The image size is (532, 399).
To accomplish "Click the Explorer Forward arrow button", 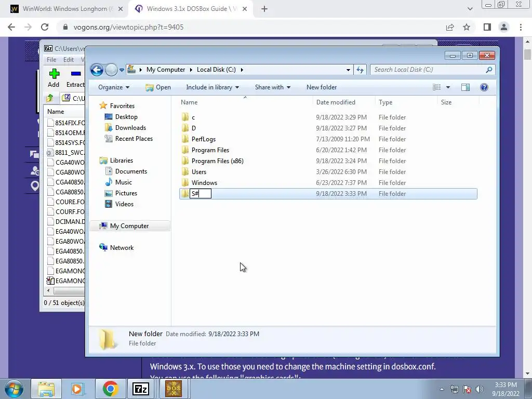I will (x=111, y=70).
